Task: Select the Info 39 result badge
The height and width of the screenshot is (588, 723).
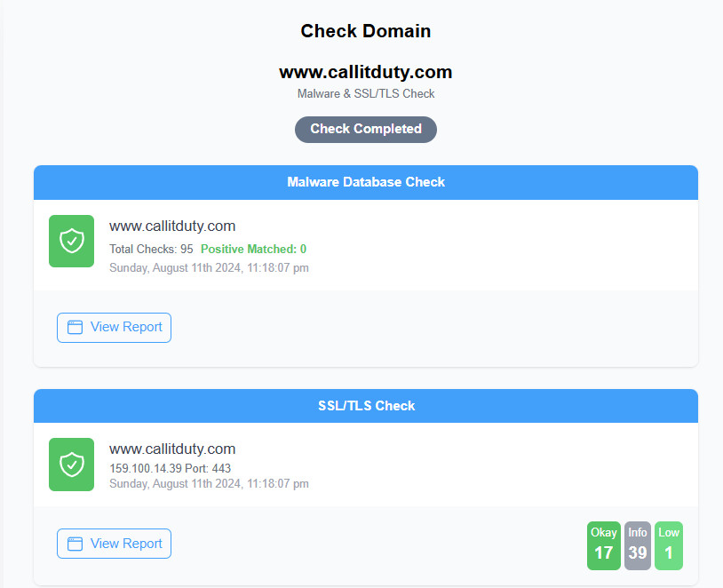Action: tap(637, 545)
